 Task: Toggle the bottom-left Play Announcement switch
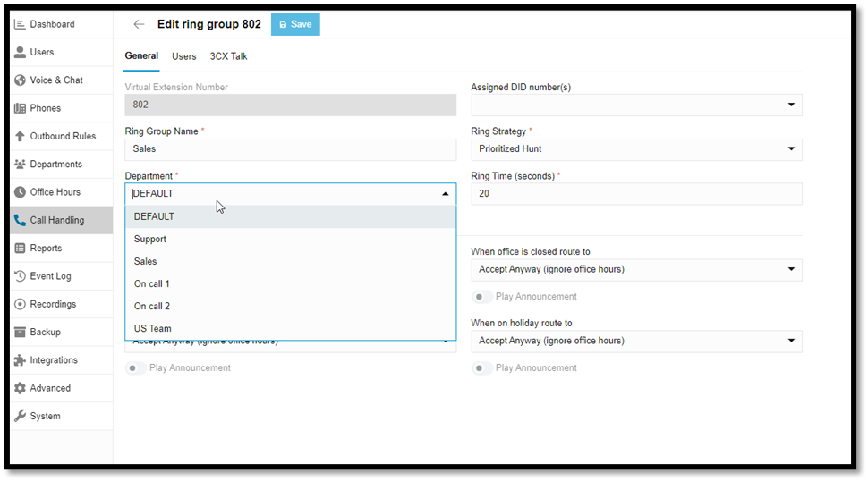(x=136, y=368)
